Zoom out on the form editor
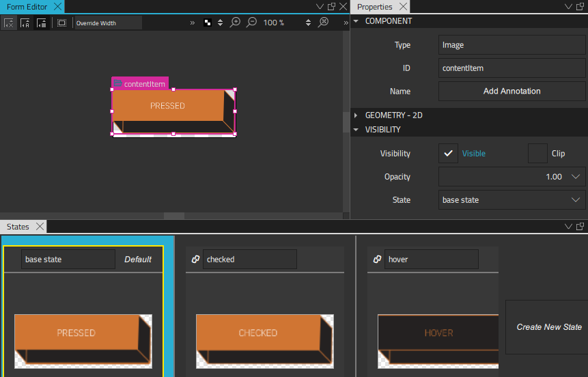 tap(251, 23)
